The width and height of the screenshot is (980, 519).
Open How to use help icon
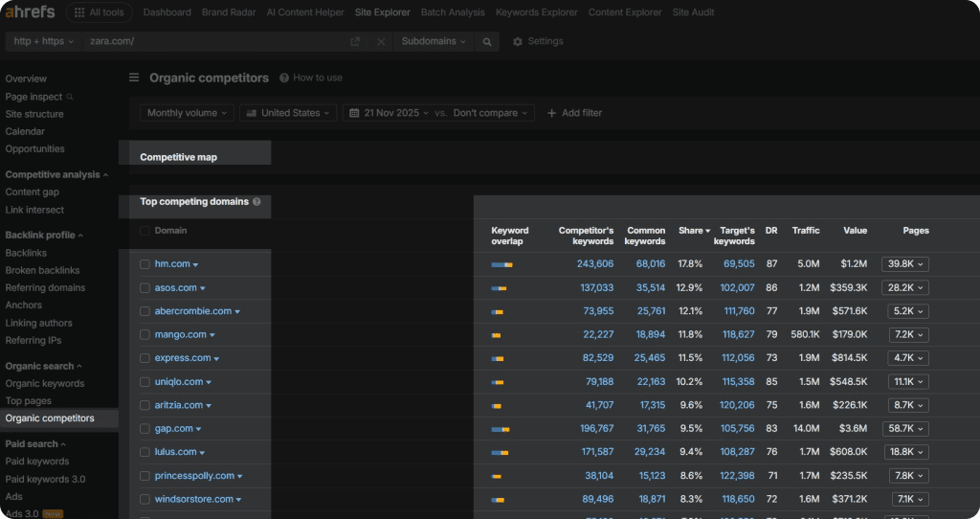pos(283,79)
